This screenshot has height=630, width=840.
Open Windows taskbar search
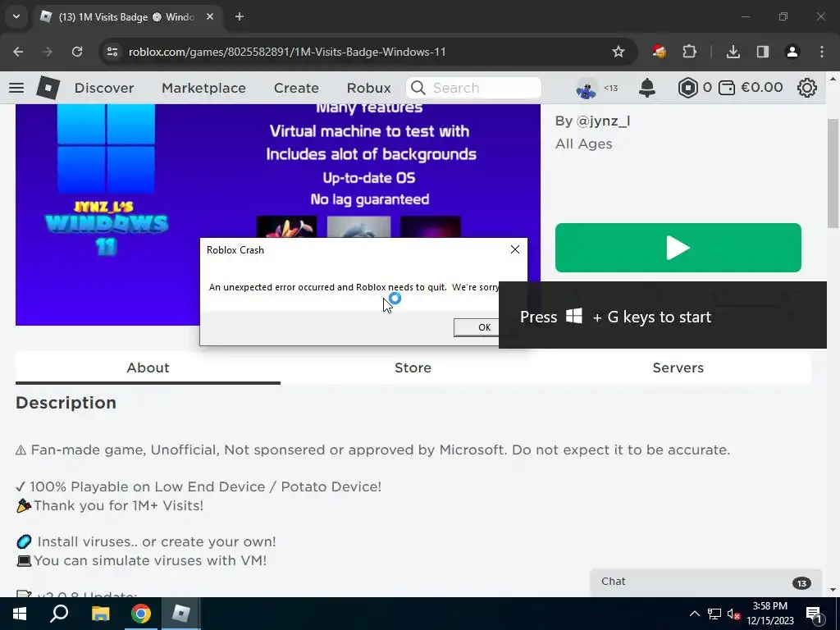click(59, 614)
